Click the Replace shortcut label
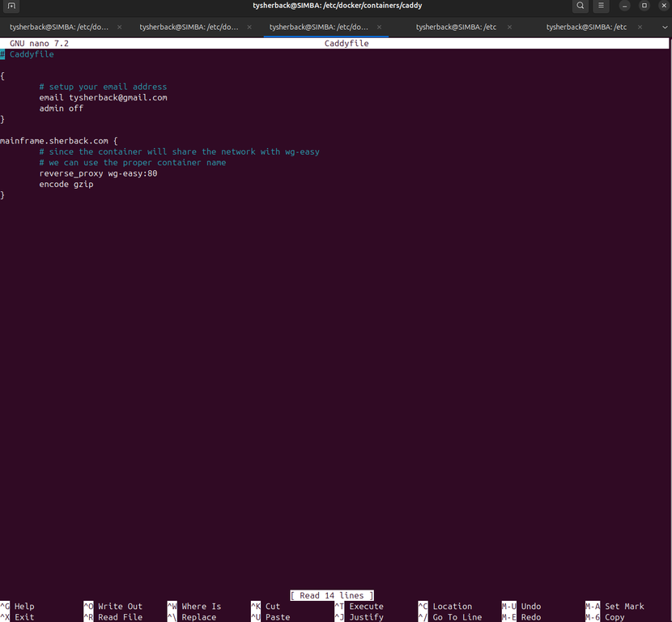Viewport: 672px width, 622px height. tap(199, 617)
